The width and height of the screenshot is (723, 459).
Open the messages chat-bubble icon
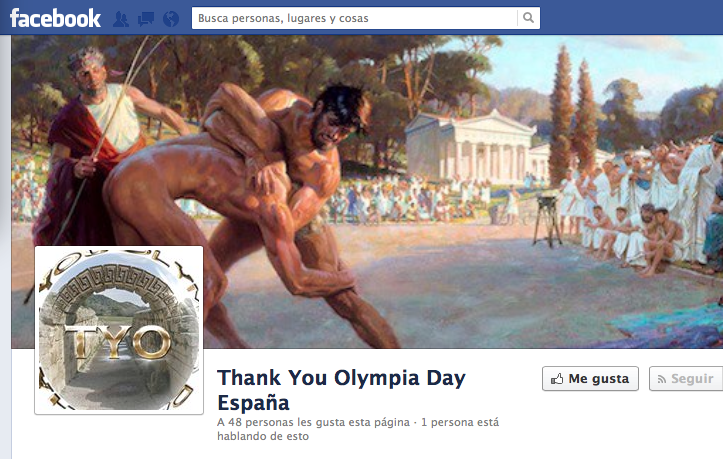click(x=146, y=19)
